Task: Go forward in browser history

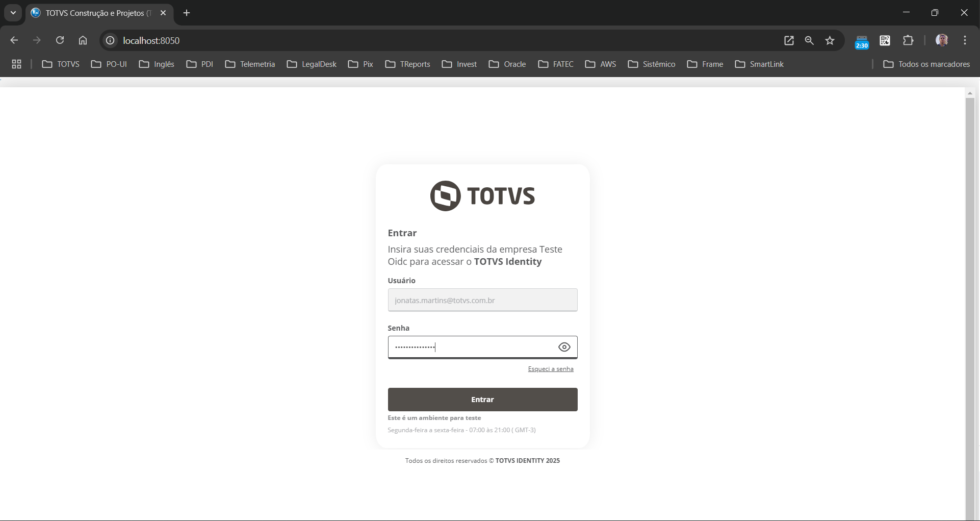Action: point(37,40)
